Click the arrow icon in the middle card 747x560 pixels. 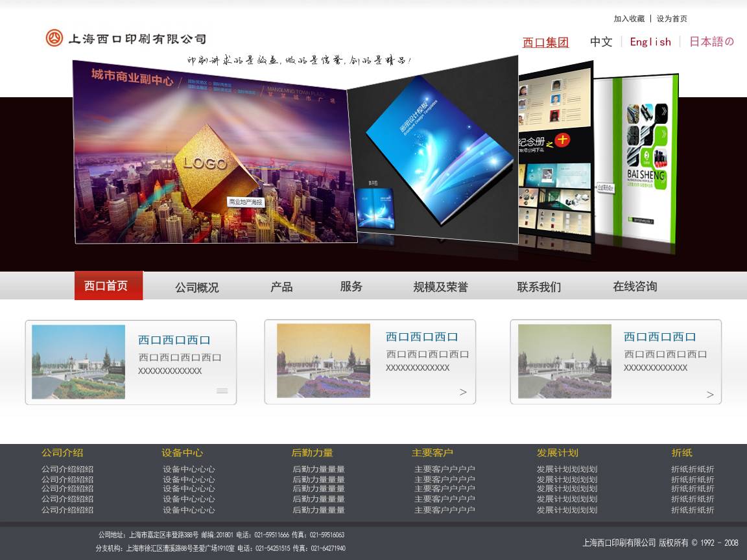[x=463, y=392]
